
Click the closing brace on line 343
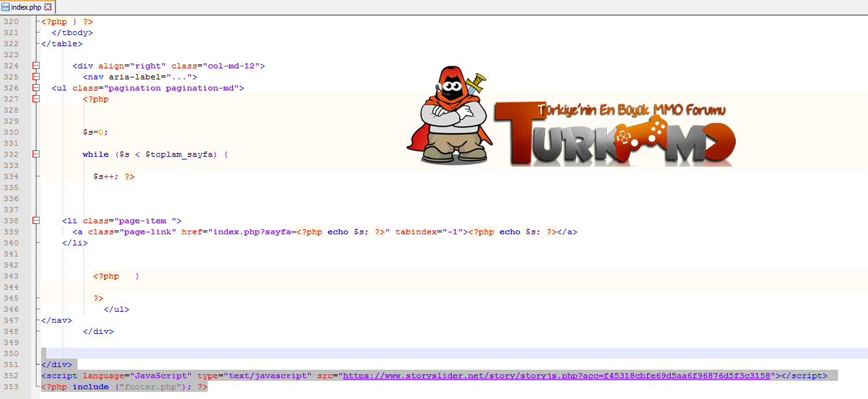tap(137, 276)
